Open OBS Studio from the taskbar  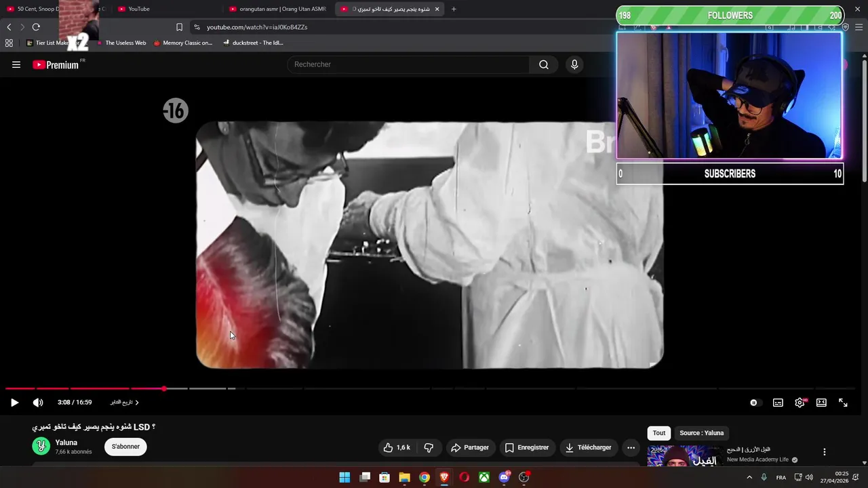[x=524, y=477]
